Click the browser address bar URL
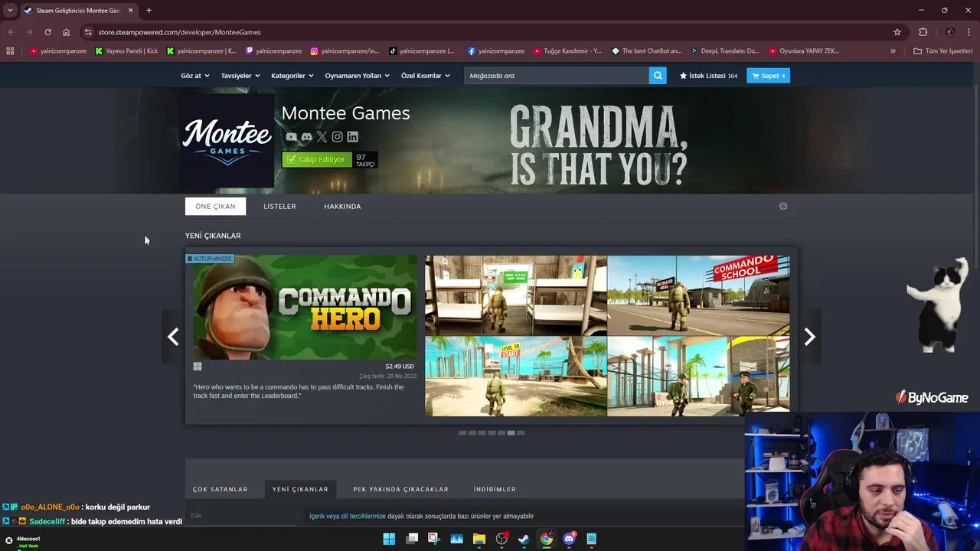 (179, 32)
